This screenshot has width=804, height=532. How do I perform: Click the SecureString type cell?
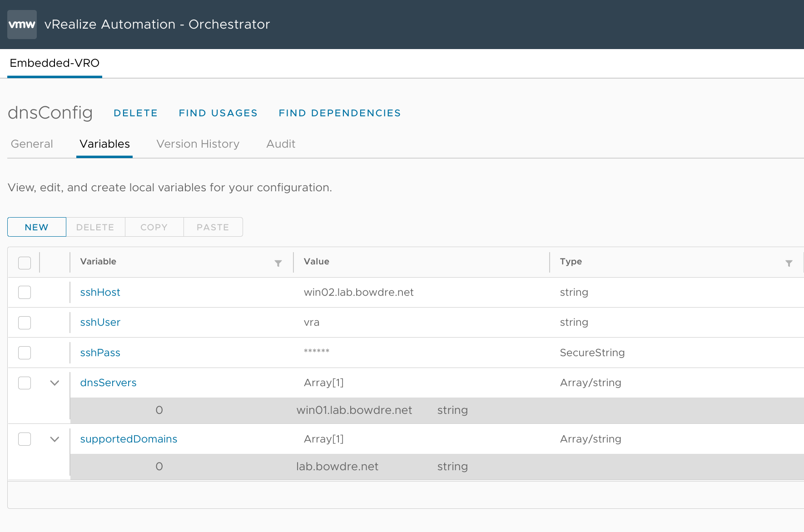pos(592,353)
